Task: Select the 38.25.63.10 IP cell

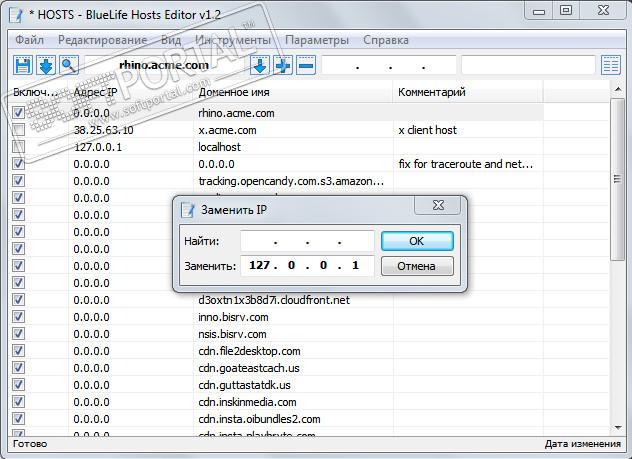Action: [x=103, y=130]
